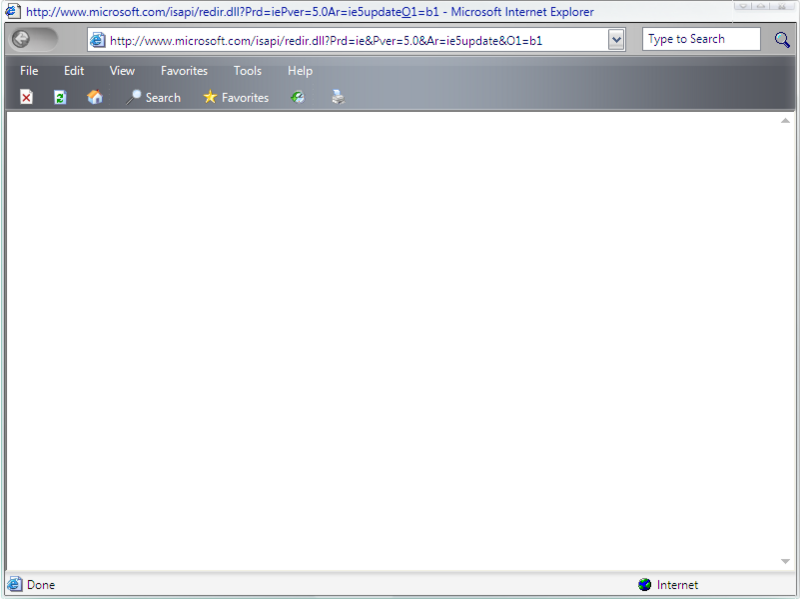Click the page icon in the status bar
This screenshot has width=800, height=599.
15,584
